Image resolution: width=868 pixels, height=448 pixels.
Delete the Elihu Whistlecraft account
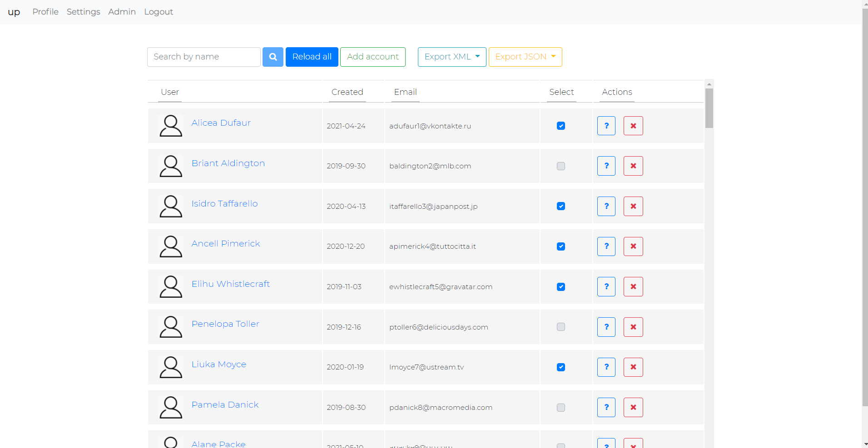point(633,287)
